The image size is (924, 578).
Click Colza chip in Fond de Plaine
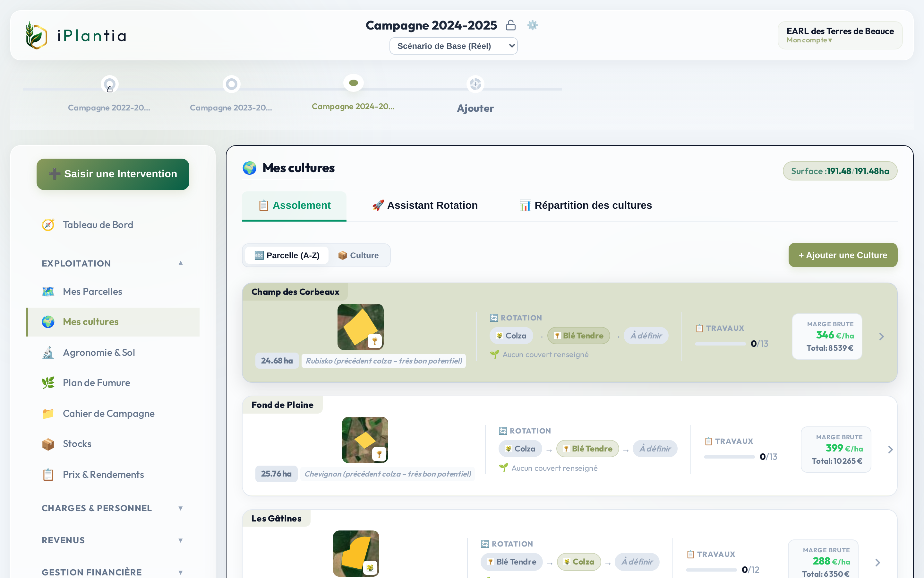tap(520, 449)
